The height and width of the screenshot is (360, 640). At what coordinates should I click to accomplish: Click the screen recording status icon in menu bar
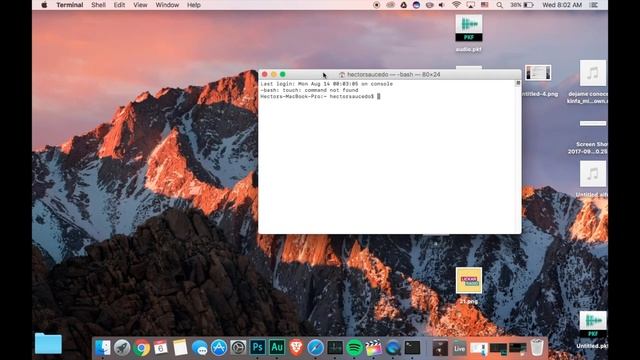pos(377,5)
